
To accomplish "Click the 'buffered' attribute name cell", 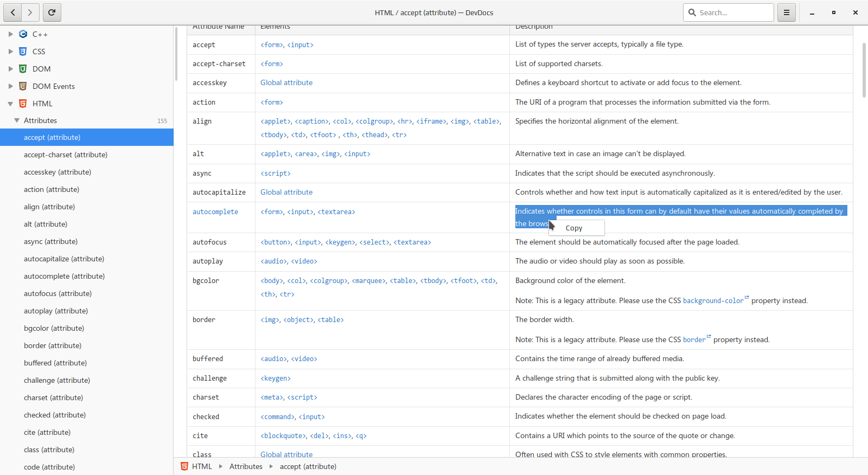I will [221, 359].
